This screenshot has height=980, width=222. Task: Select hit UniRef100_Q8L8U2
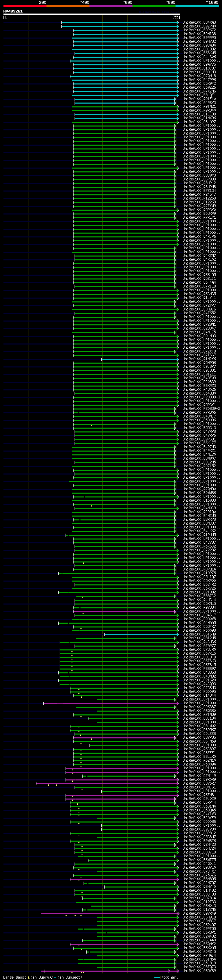point(199,49)
